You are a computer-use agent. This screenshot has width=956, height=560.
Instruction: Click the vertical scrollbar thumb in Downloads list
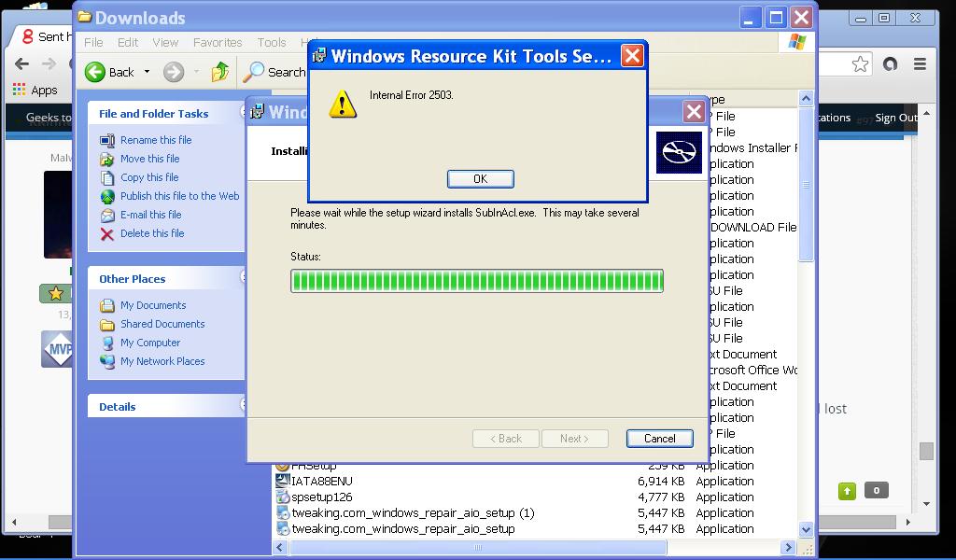coord(806,185)
